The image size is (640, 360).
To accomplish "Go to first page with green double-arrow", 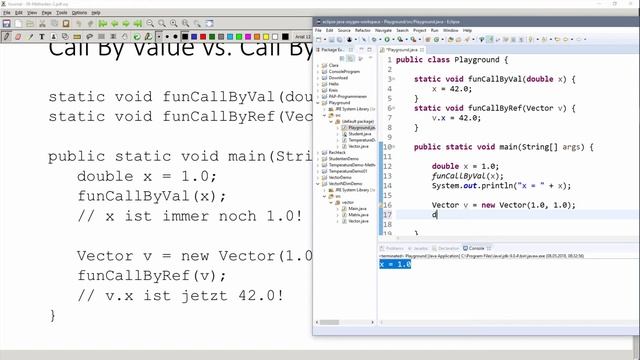I will [102, 24].
